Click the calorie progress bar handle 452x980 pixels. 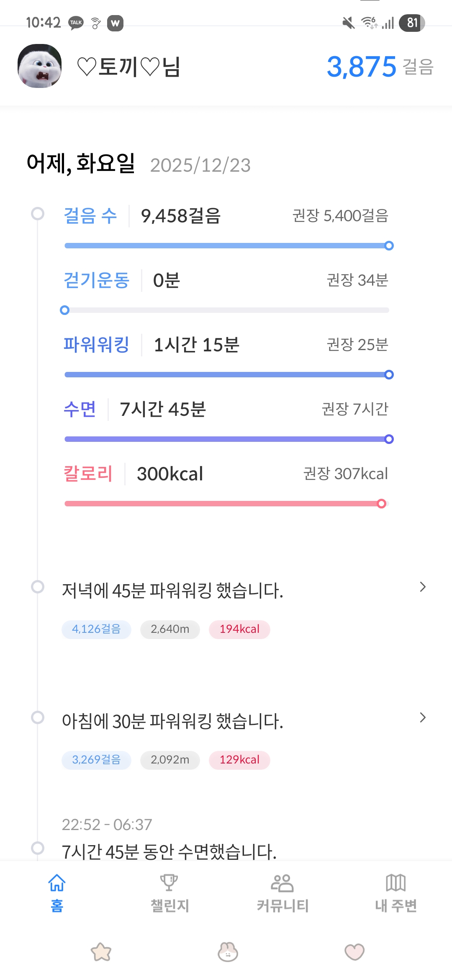pyautogui.click(x=381, y=503)
